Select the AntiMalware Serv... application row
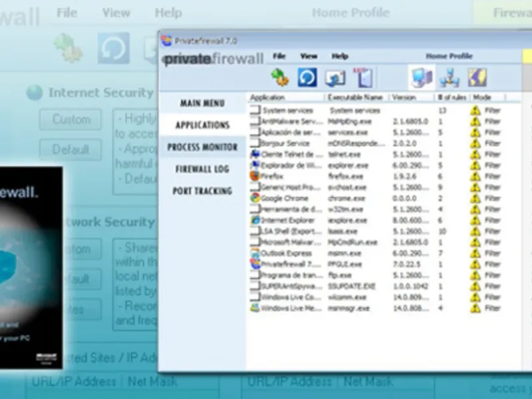The width and height of the screenshot is (532, 399). pyautogui.click(x=376, y=121)
